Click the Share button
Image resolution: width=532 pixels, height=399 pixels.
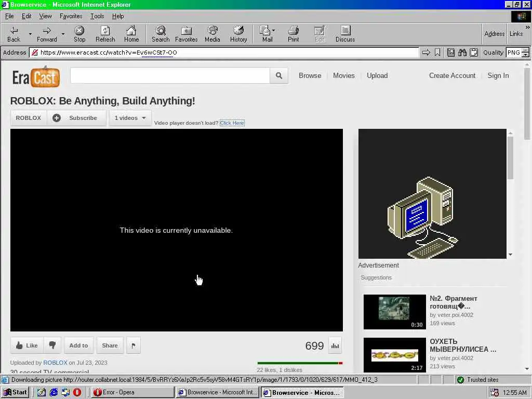coord(110,345)
